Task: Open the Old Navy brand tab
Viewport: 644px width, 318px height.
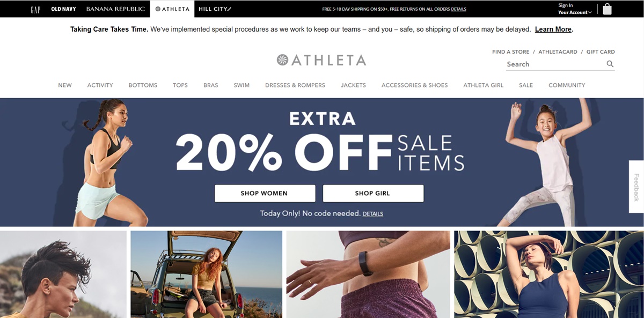Action: pos(63,9)
